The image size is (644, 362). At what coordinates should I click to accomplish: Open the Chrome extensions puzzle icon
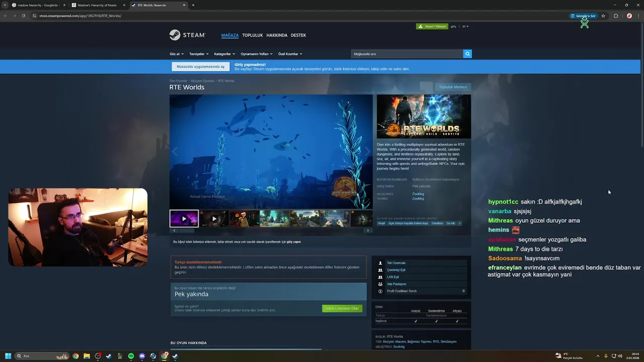pos(616,16)
